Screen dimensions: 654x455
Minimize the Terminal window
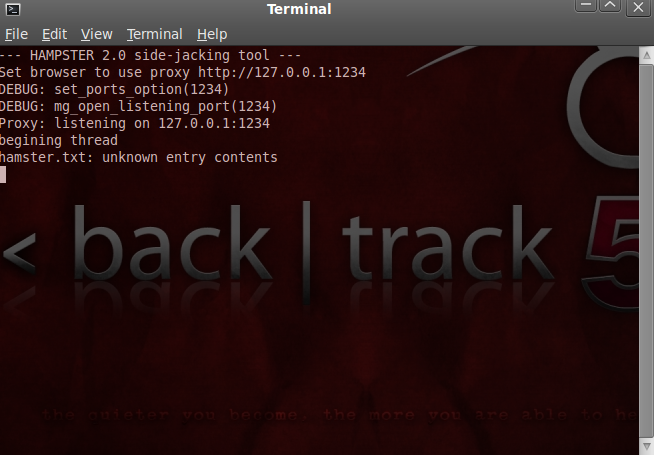tap(586, 6)
